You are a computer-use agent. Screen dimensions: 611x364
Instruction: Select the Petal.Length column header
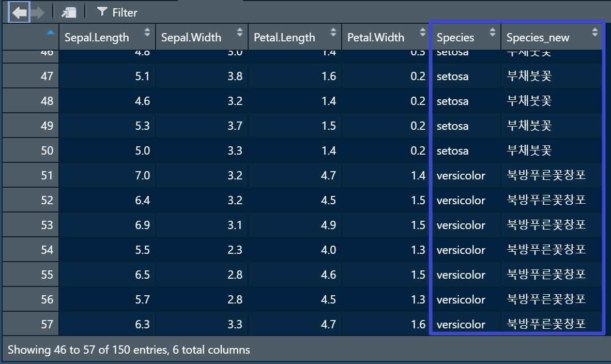(295, 37)
